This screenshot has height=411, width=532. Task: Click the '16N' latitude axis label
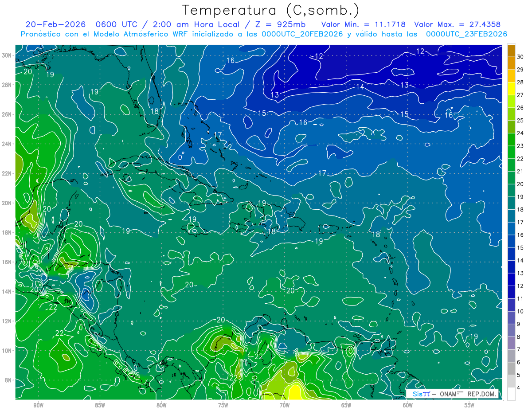tap(7, 262)
